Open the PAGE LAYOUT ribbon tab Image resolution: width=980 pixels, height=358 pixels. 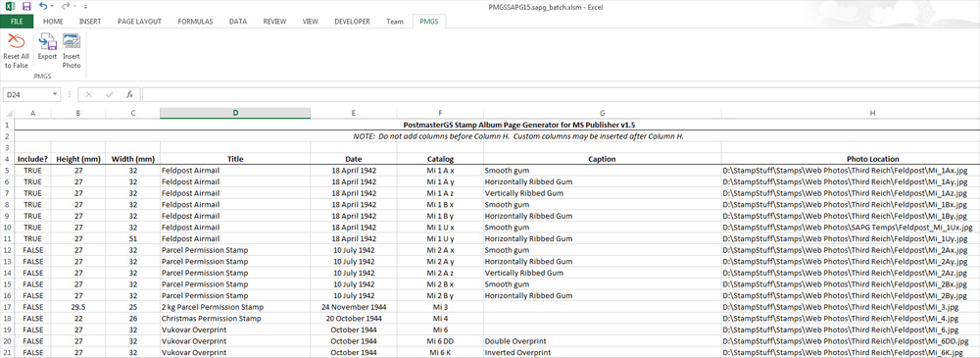pyautogui.click(x=139, y=22)
